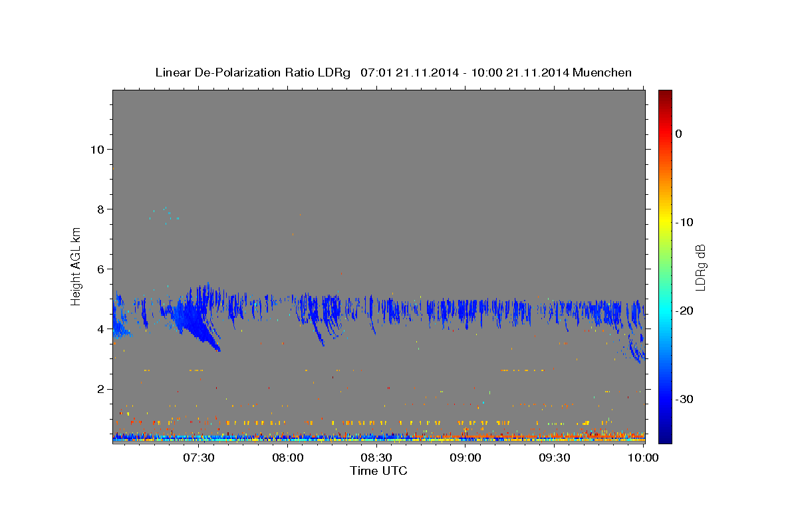Click the 08:00 time tick label
Screen dimensions: 798x532
(288, 458)
